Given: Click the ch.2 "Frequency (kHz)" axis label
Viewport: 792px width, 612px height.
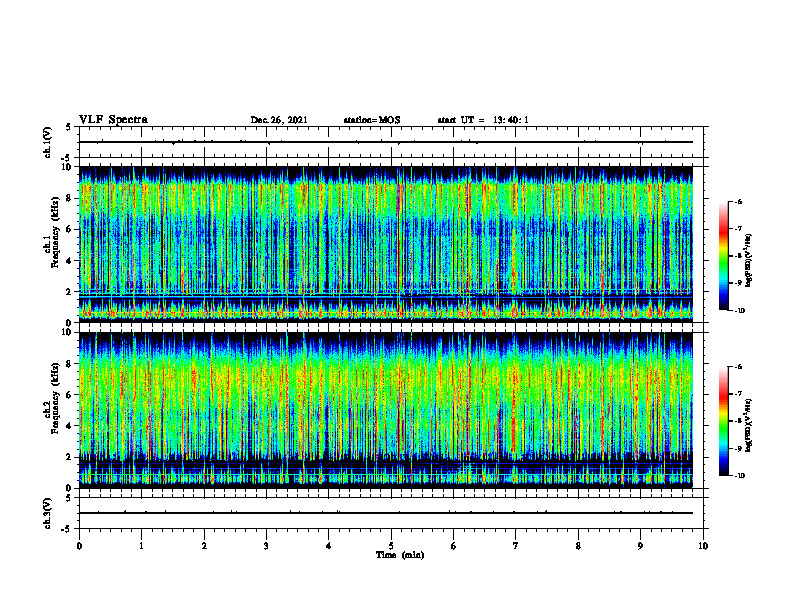Looking at the screenshot, I should click(55, 396).
